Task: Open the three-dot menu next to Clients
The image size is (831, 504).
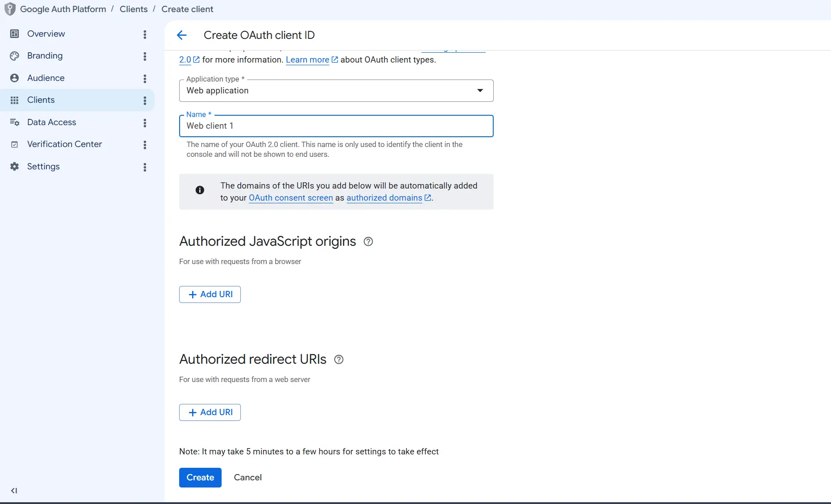Action: click(x=145, y=101)
